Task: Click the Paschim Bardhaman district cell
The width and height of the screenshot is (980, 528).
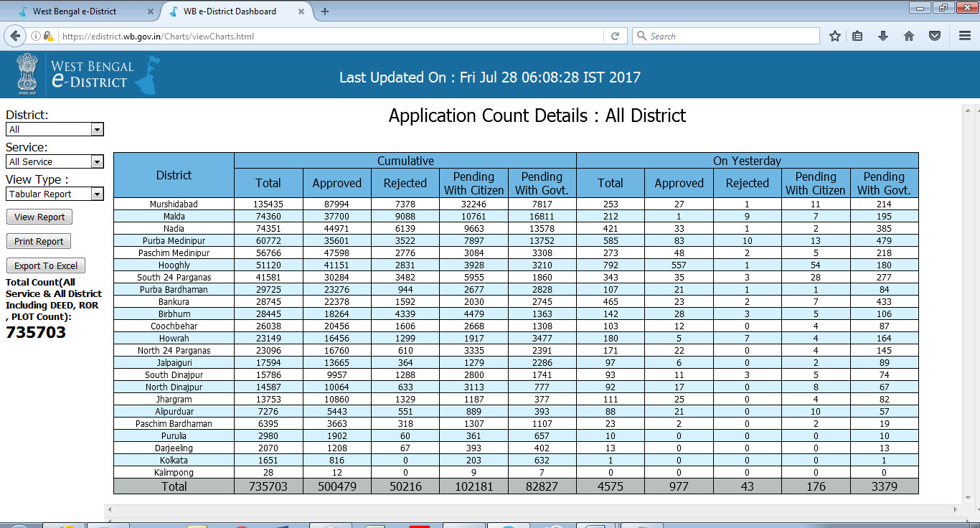Action: tap(174, 424)
